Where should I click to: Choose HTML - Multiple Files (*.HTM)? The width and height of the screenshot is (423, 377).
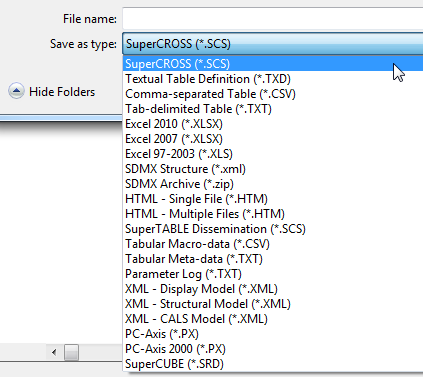click(273, 214)
